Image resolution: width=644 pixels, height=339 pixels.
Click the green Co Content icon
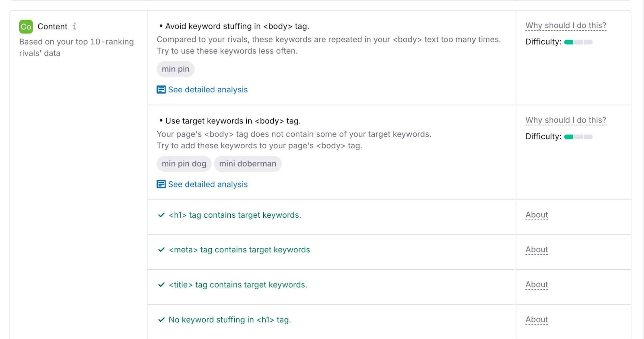(x=26, y=27)
